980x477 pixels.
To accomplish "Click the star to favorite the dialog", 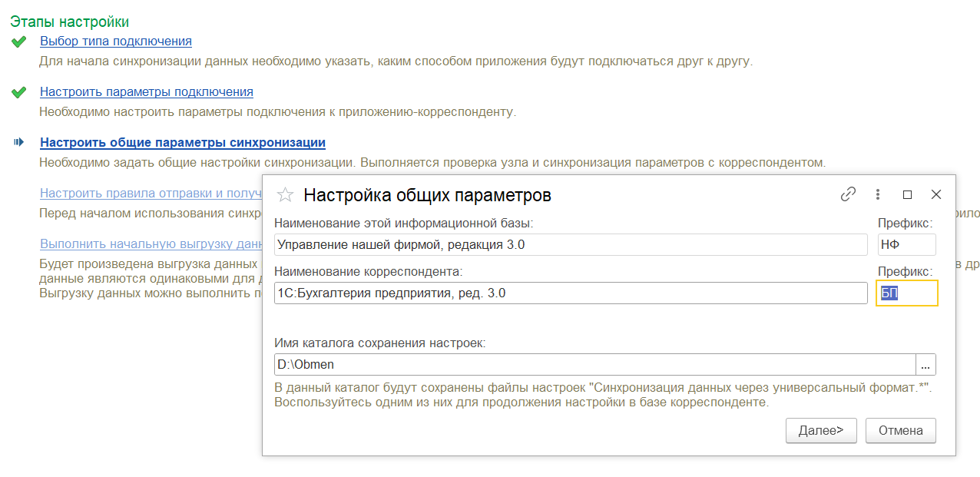I will click(x=285, y=195).
